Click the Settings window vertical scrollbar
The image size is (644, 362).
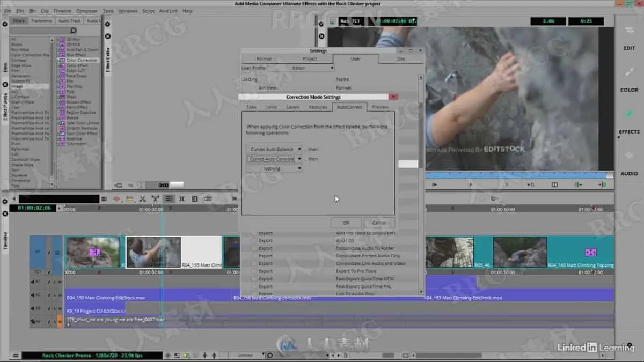click(x=421, y=185)
